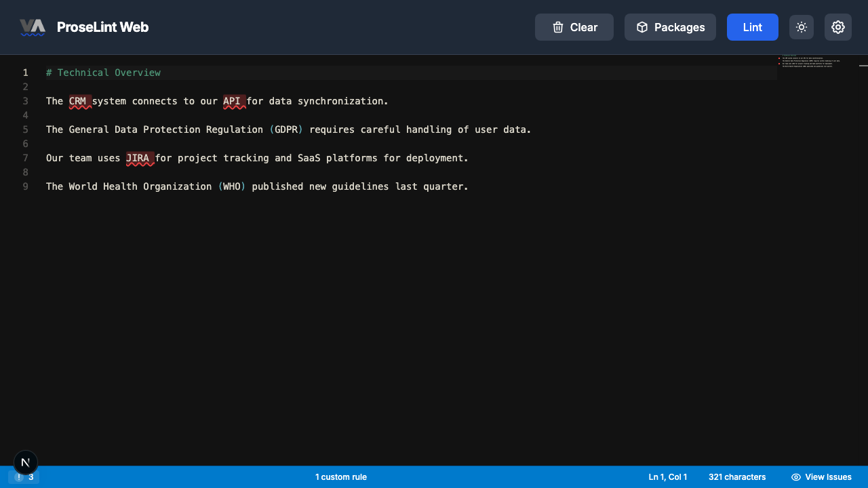Click the 1 custom rule label
868x488 pixels.
[x=341, y=476]
